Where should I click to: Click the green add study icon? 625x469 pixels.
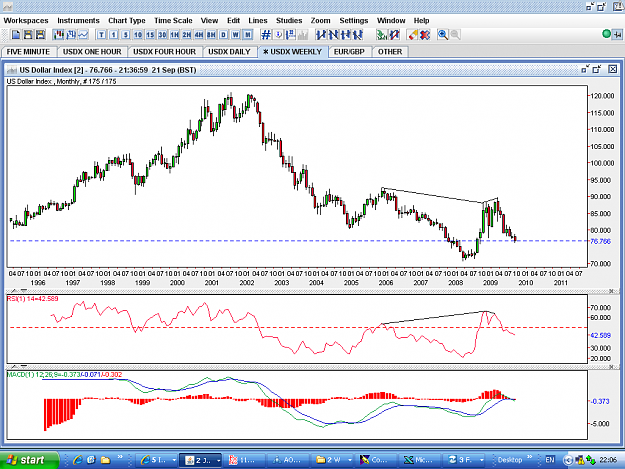382,35
